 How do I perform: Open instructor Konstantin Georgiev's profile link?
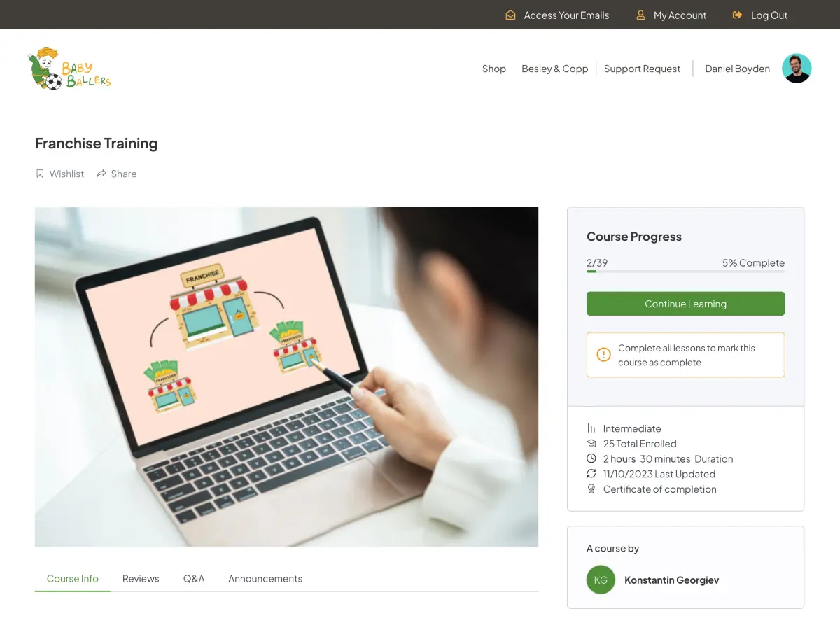(671, 580)
